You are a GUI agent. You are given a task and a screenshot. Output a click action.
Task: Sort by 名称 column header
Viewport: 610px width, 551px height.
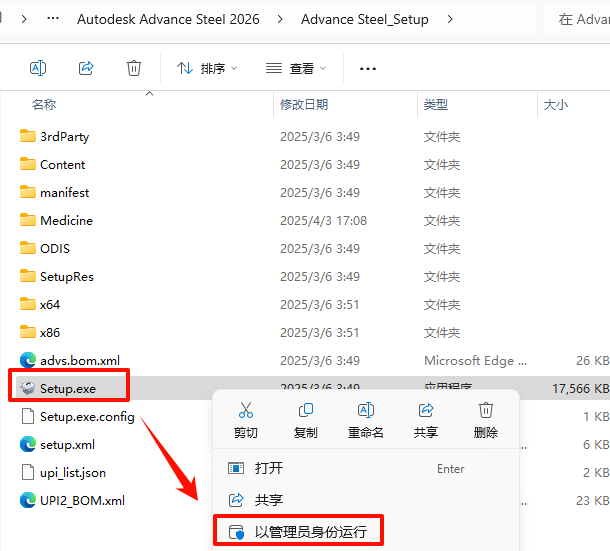44,104
